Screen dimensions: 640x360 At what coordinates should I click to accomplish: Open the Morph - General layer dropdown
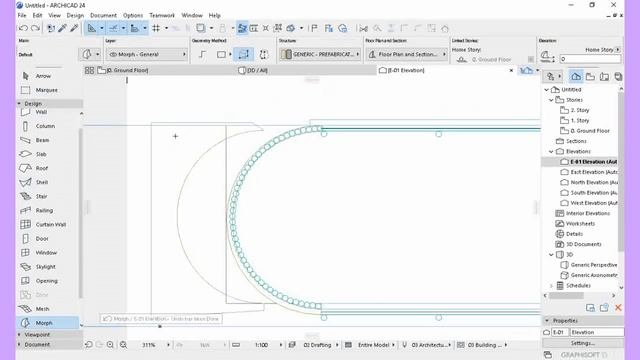147,54
